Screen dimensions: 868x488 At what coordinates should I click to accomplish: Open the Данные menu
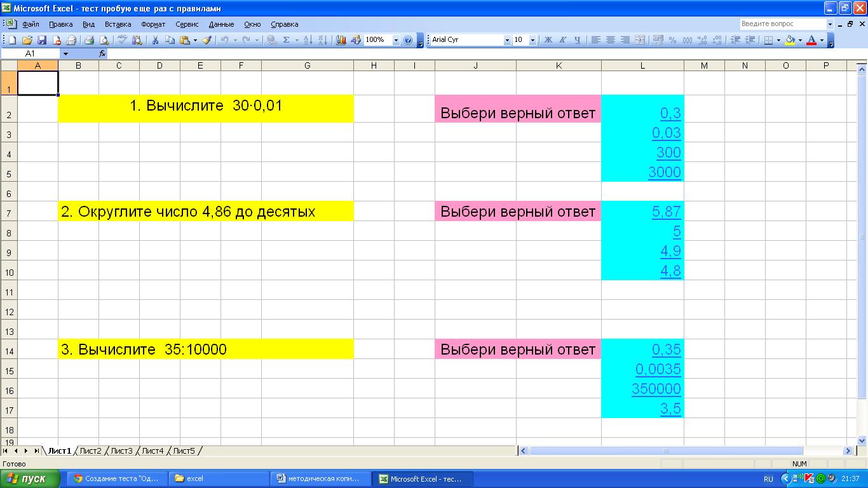(x=221, y=24)
